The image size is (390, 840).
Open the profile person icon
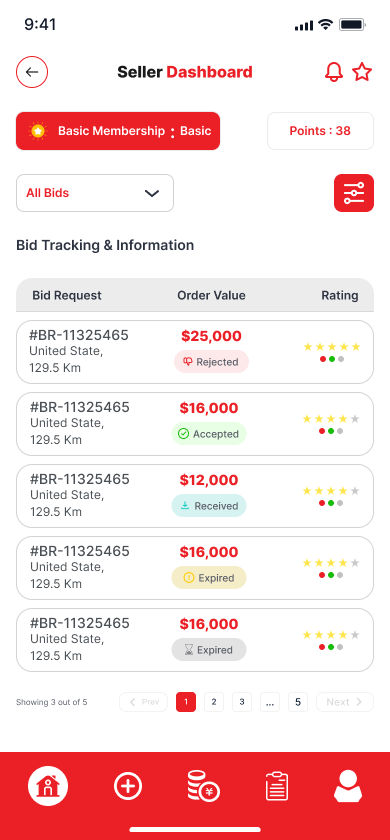tap(348, 786)
